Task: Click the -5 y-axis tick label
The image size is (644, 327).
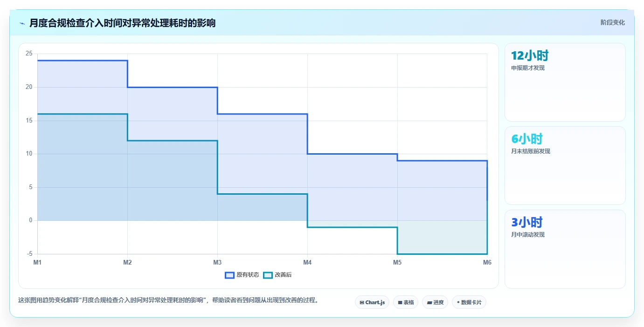Action: tap(29, 254)
